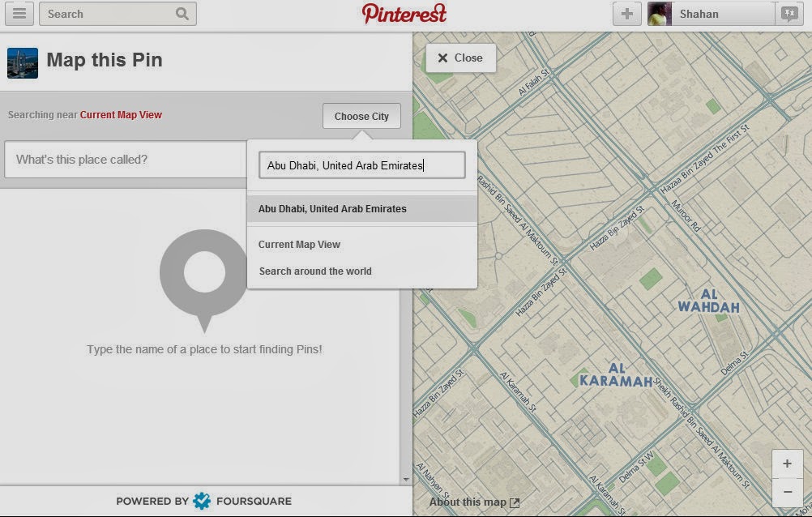Focus the What's this place called field

coord(126,160)
